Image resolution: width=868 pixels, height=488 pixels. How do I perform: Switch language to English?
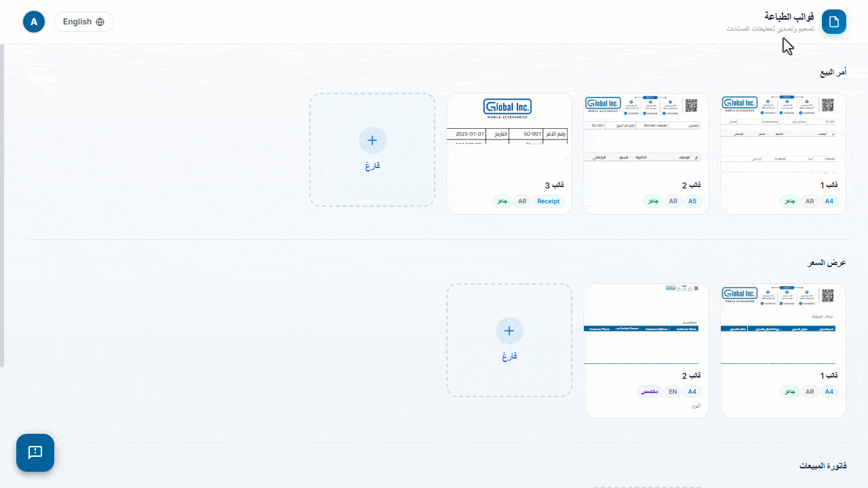(x=83, y=22)
